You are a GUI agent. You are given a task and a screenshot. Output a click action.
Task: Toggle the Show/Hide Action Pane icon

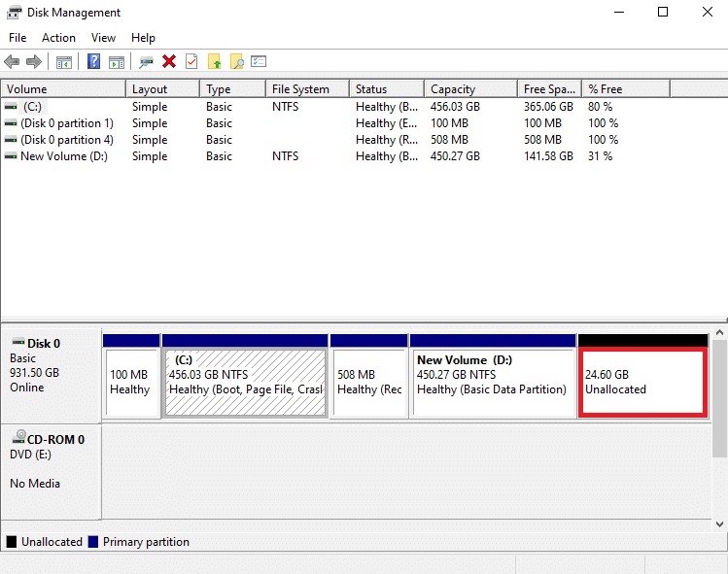(x=116, y=62)
